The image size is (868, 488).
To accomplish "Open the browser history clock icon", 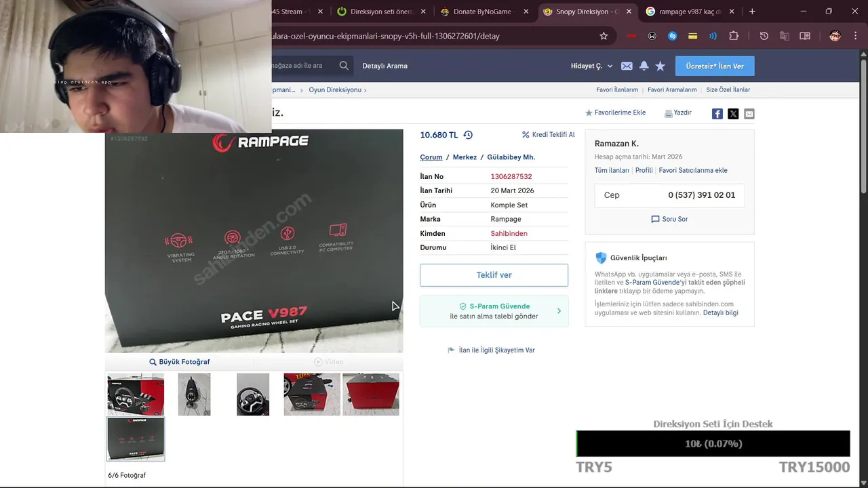I will click(x=764, y=36).
